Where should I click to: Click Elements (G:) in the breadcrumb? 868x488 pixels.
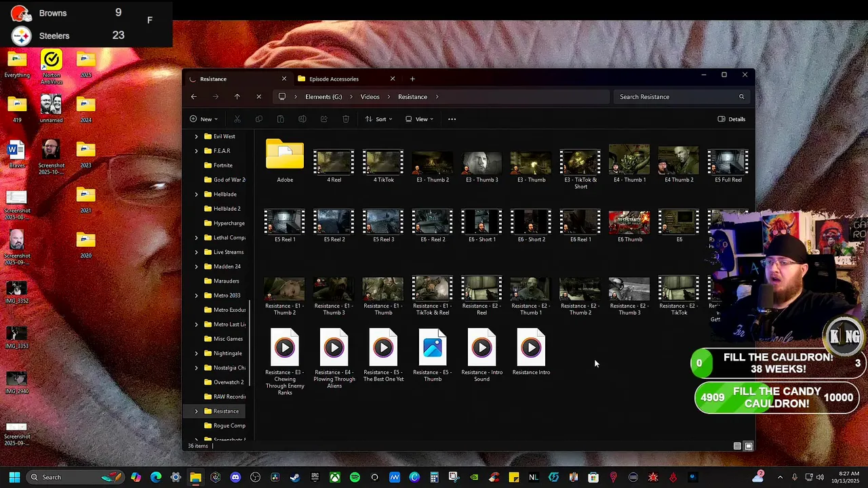pos(323,97)
